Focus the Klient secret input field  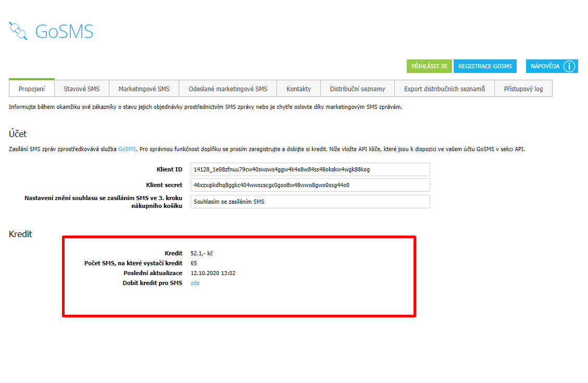310,185
